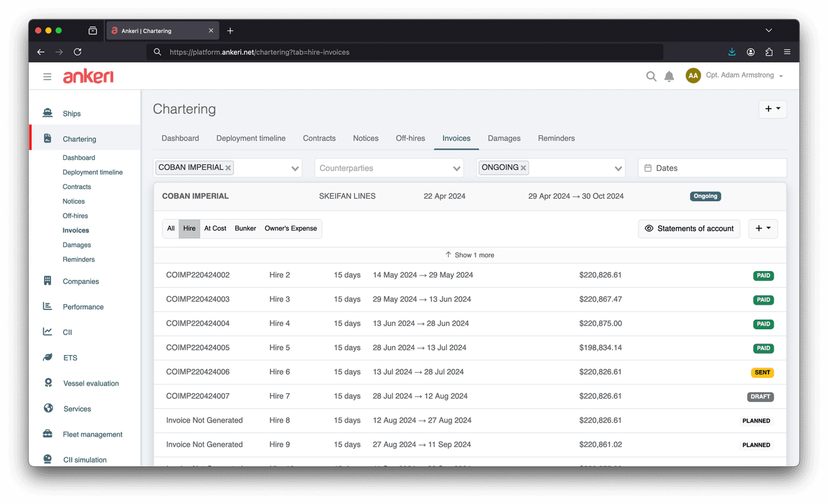Viewport: 828px width, 504px height.
Task: Collapse the sidebar with the hamburger icon
Action: click(47, 76)
